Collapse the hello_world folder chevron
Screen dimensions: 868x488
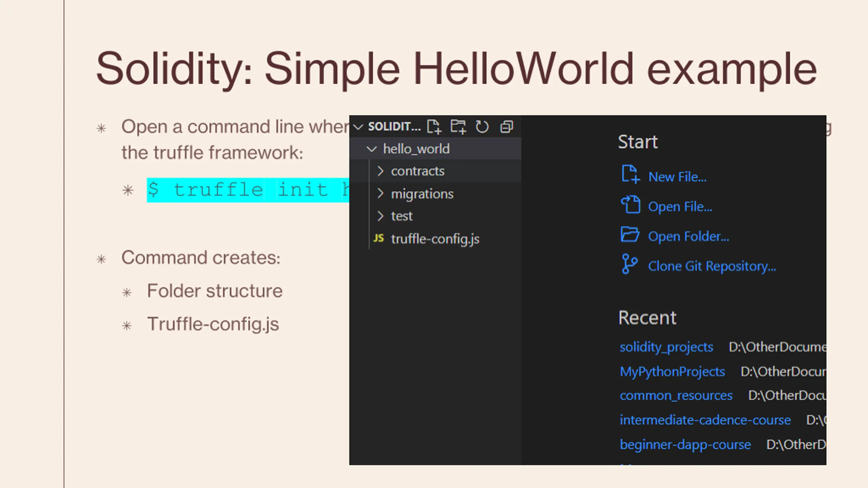372,149
